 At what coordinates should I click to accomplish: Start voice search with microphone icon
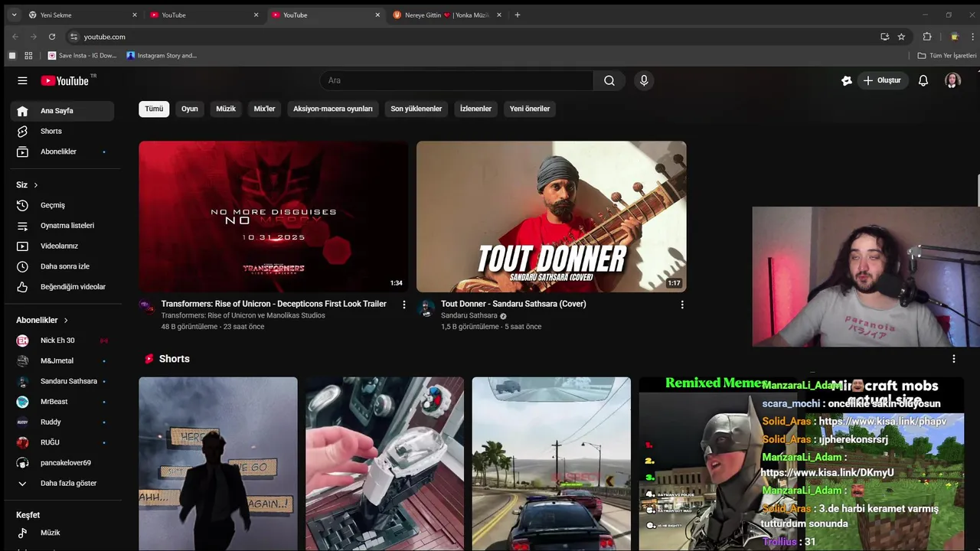(644, 80)
